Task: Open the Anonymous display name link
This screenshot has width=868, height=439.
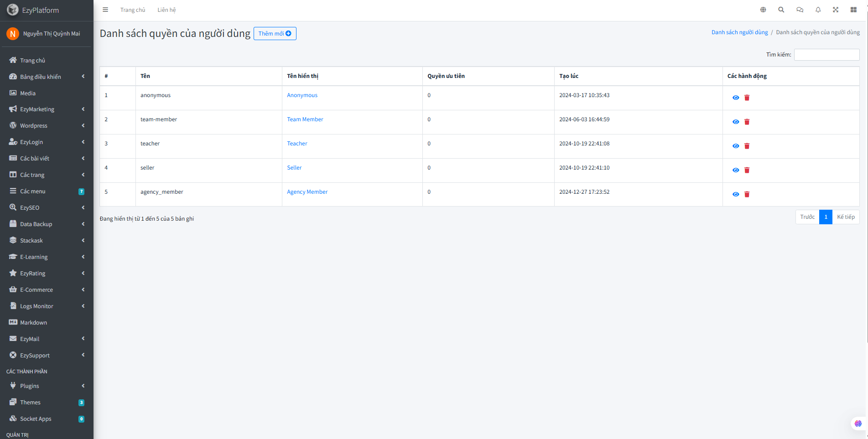Action: coord(302,95)
